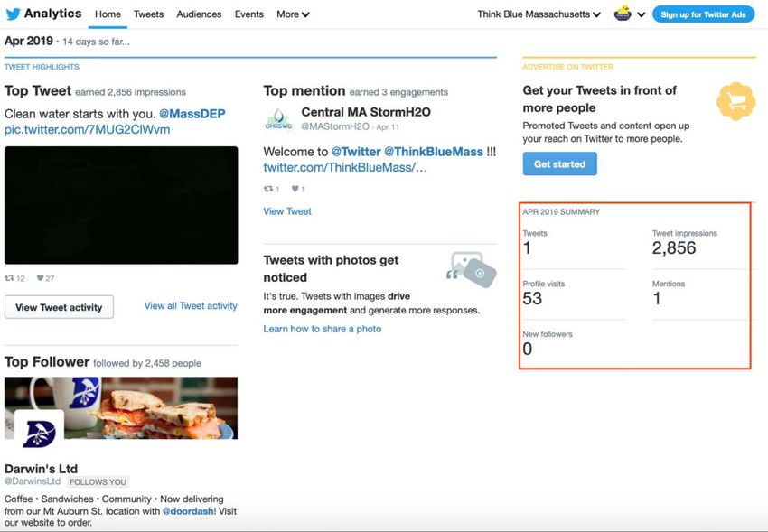Open the twitter.com/ThinkBlueMass/… link
The image size is (768, 532).
345,167
